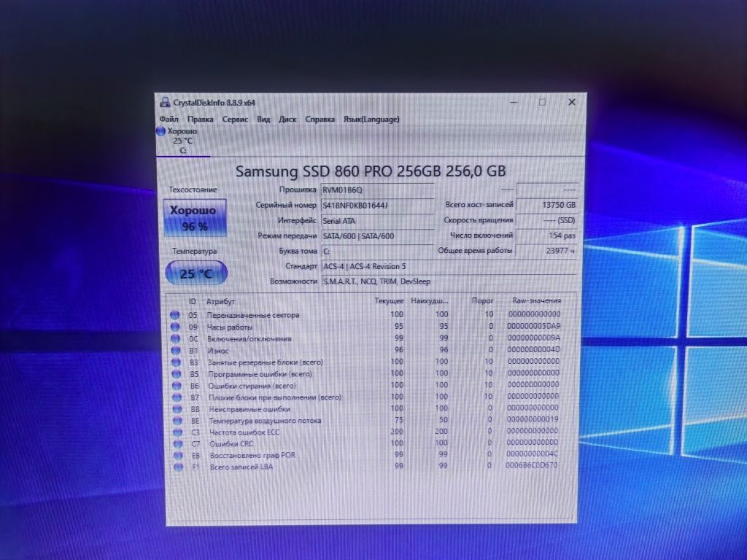Click the Стандарт field ACS-4 Revision 5
Viewport: 747px width, 560px height.
[449, 266]
